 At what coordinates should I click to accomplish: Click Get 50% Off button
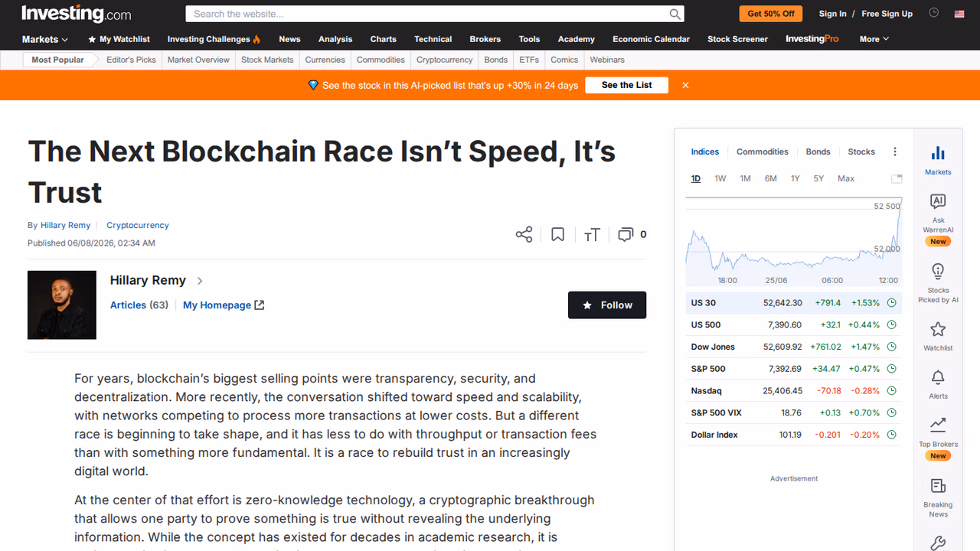[x=771, y=14]
